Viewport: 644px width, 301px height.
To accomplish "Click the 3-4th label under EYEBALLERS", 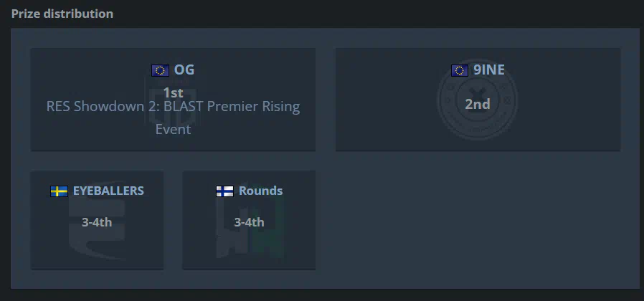I will pyautogui.click(x=97, y=222).
